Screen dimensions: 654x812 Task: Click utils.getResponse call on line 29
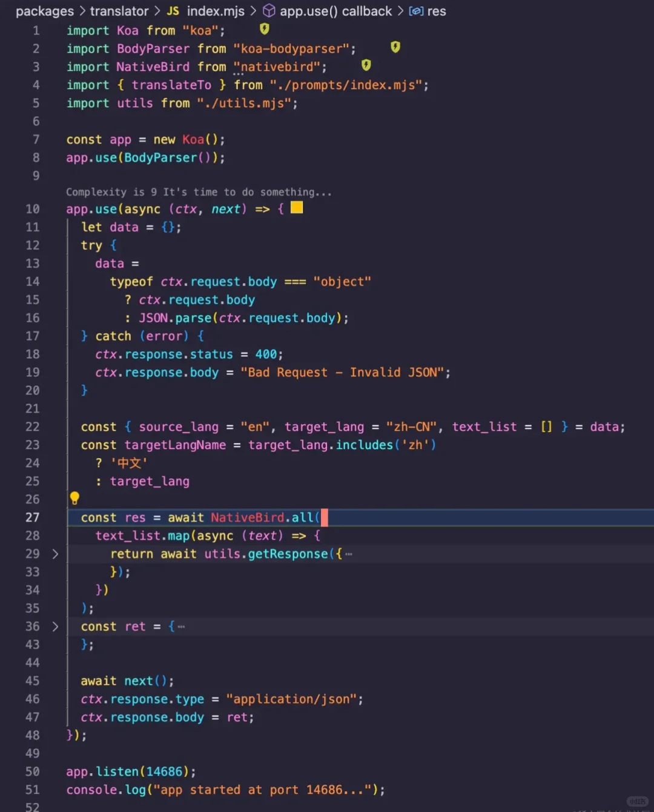coord(266,554)
